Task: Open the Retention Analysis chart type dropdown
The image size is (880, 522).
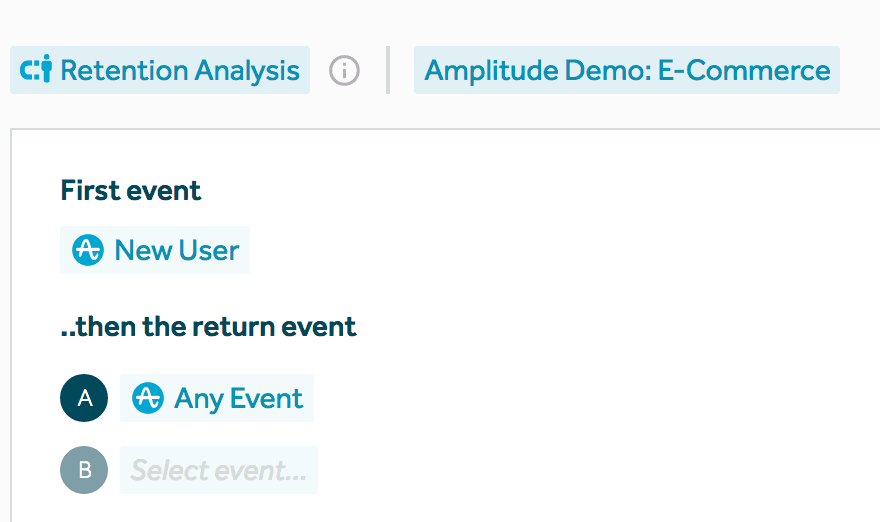Action: pos(160,70)
